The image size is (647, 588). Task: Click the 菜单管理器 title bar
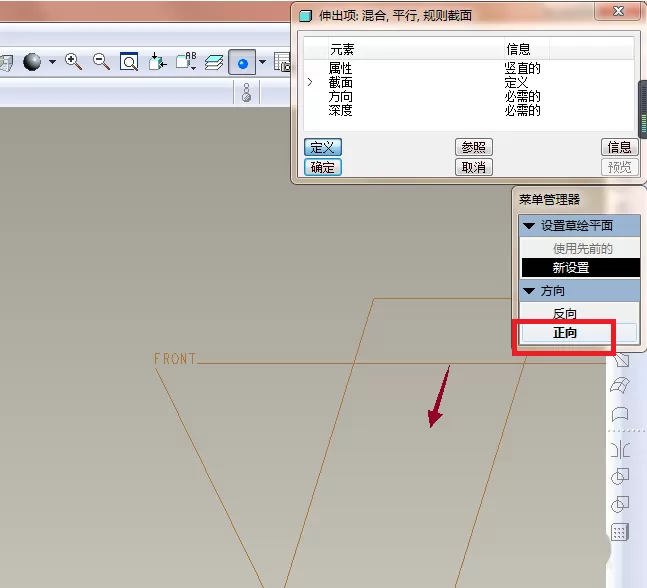pyautogui.click(x=550, y=200)
